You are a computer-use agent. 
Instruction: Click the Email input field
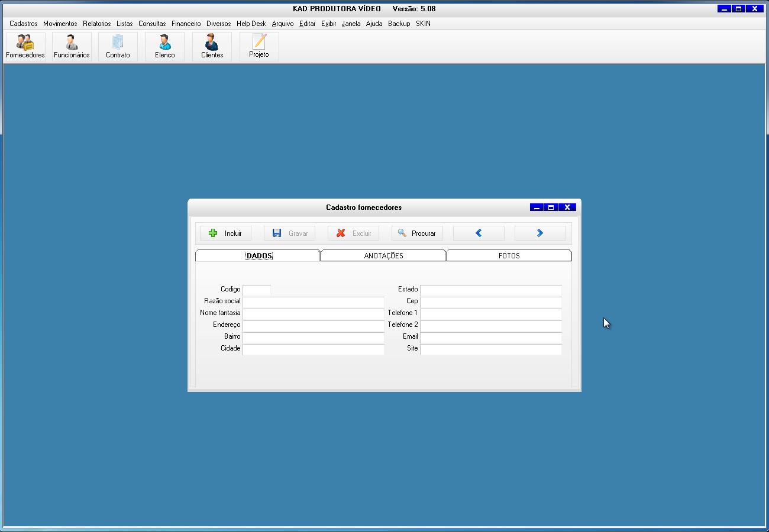[x=491, y=338]
